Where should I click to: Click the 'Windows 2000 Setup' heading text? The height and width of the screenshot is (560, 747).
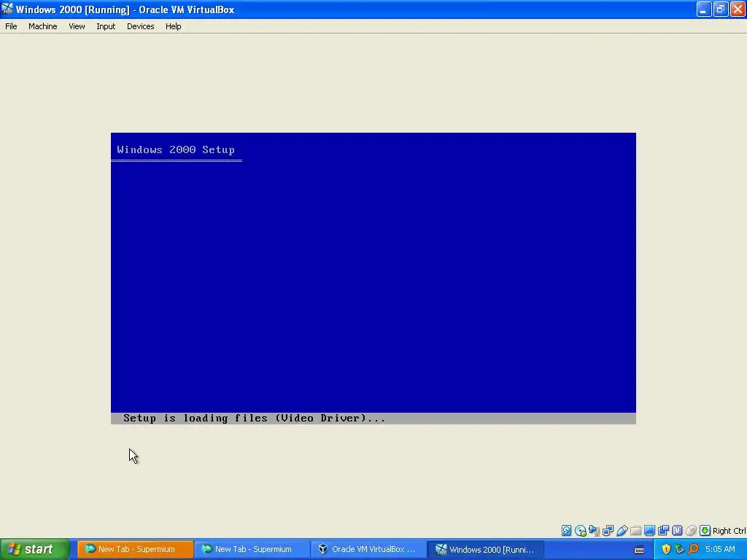point(176,149)
